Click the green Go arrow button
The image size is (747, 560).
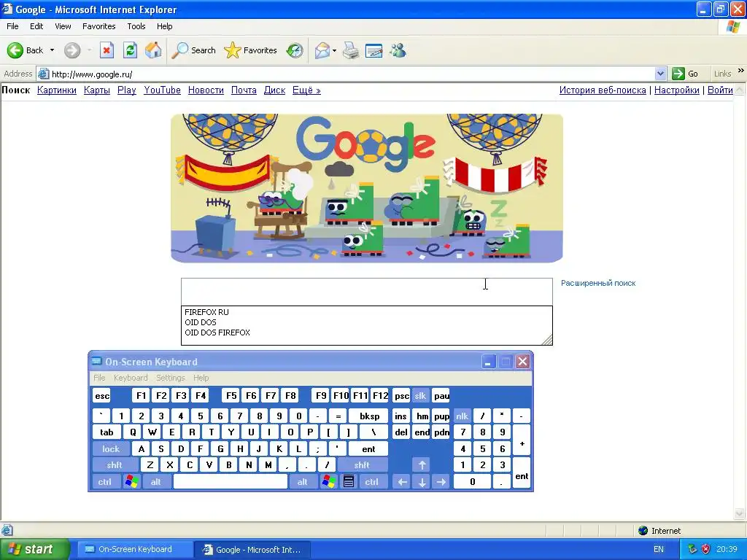pyautogui.click(x=678, y=74)
